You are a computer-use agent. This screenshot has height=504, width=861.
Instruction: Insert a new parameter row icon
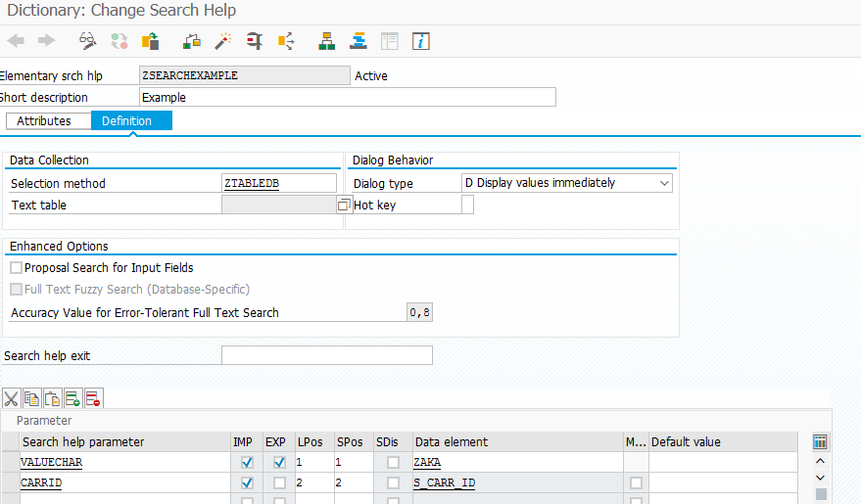72,398
